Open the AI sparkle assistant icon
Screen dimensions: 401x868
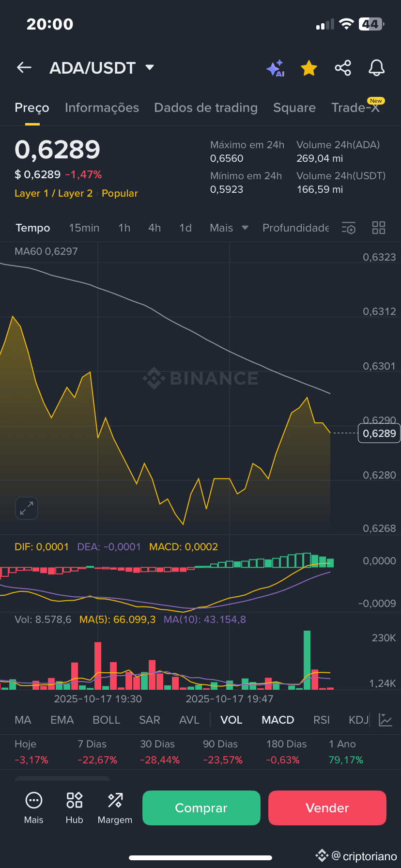276,68
